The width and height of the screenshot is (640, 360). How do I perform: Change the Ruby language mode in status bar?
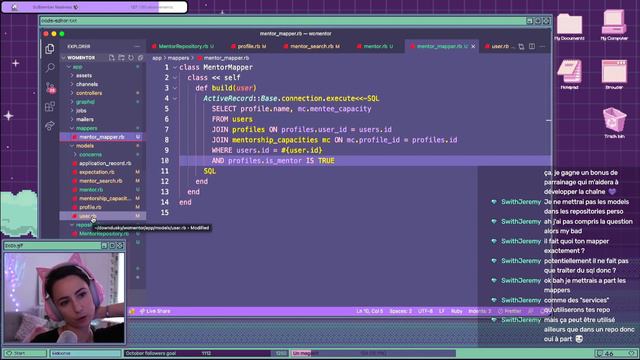(x=456, y=311)
